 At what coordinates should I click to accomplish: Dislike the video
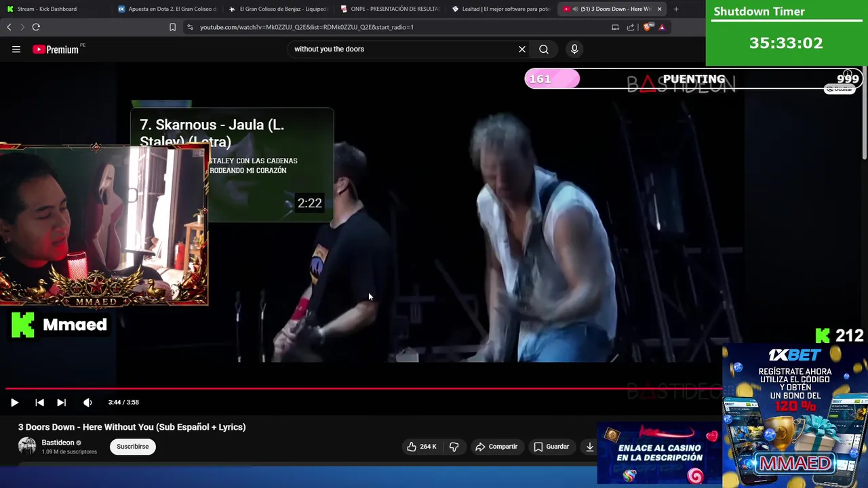(x=454, y=447)
